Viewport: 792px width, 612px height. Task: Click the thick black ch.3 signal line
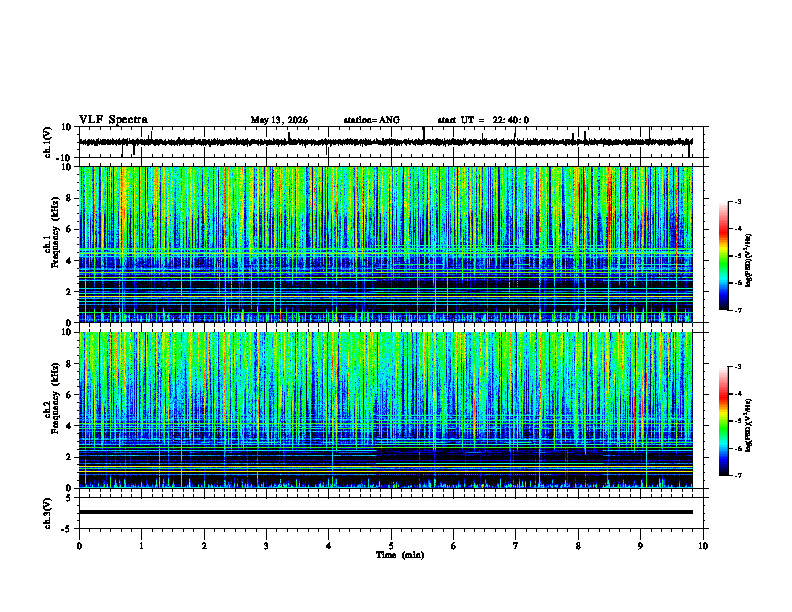386,512
